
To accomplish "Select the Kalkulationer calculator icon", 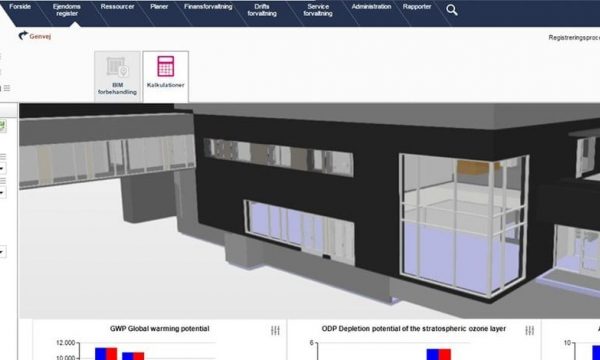I will 166,67.
